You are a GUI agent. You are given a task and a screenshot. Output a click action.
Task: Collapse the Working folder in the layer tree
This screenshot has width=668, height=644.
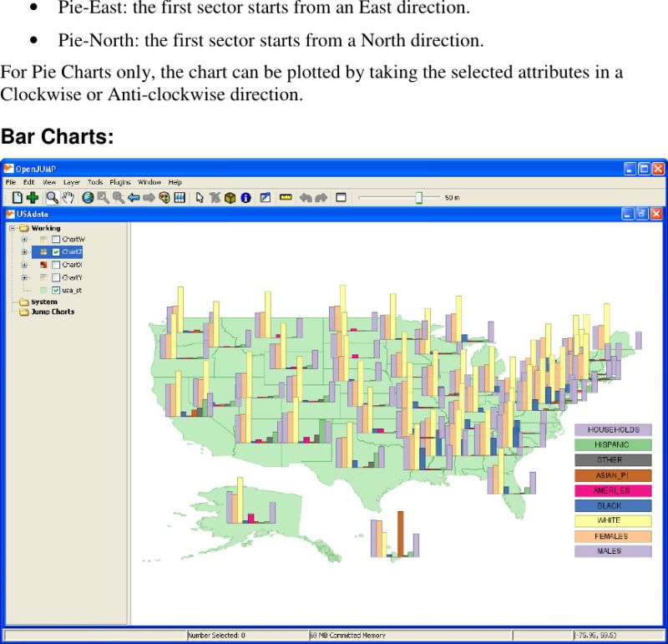click(x=12, y=228)
